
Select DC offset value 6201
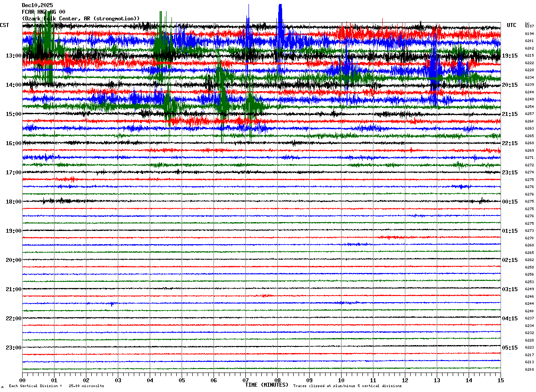(x=529, y=41)
